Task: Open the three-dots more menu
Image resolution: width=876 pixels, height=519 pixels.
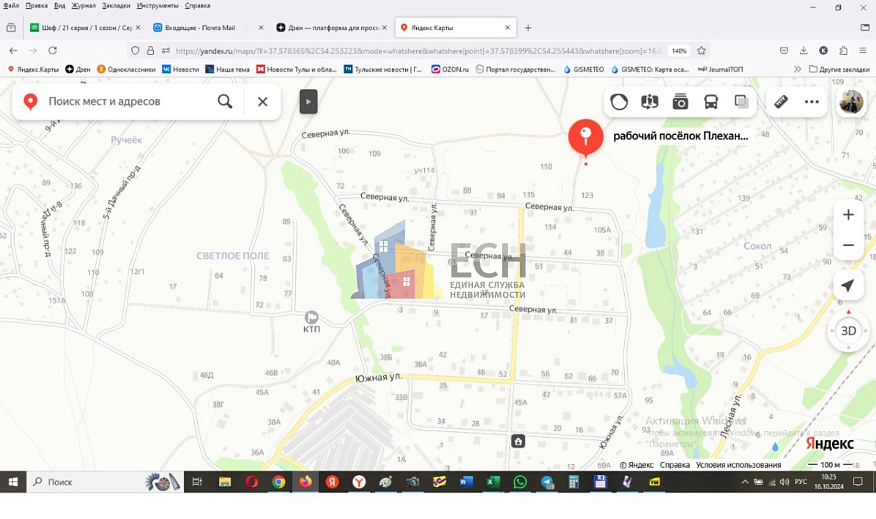Action: tap(812, 102)
